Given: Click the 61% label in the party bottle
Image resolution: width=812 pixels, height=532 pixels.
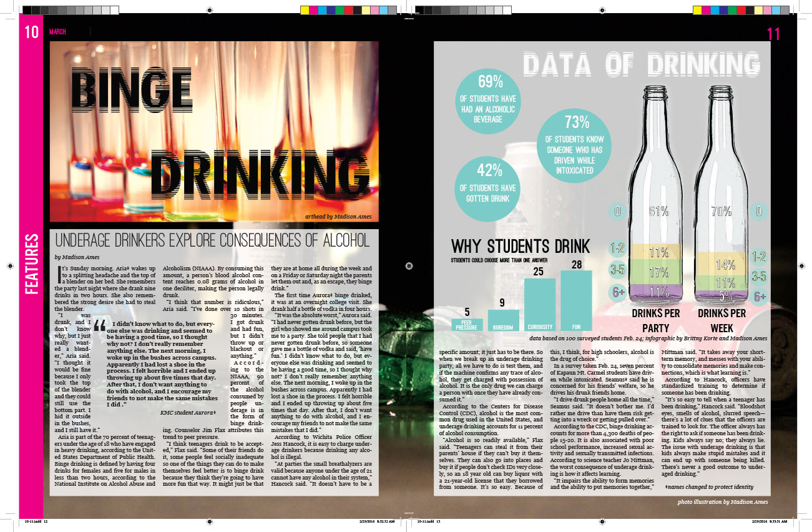Looking at the screenshot, I should pyautogui.click(x=658, y=212).
